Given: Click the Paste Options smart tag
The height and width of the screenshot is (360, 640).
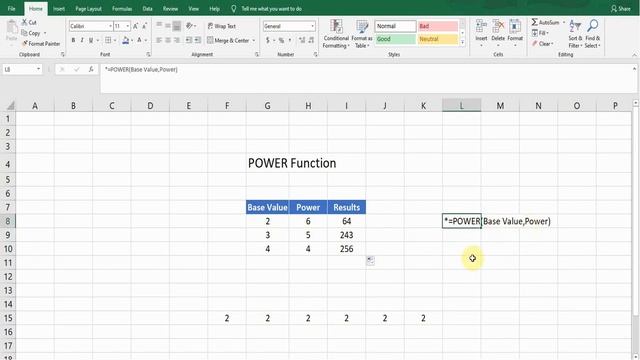Looking at the screenshot, I should pos(370,260).
